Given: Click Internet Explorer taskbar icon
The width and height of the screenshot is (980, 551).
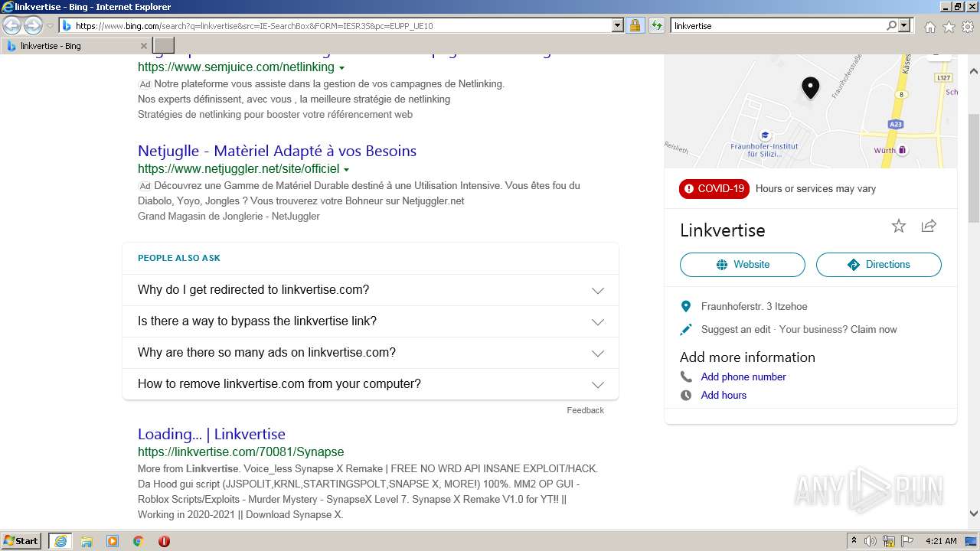Looking at the screenshot, I should pos(60,541).
